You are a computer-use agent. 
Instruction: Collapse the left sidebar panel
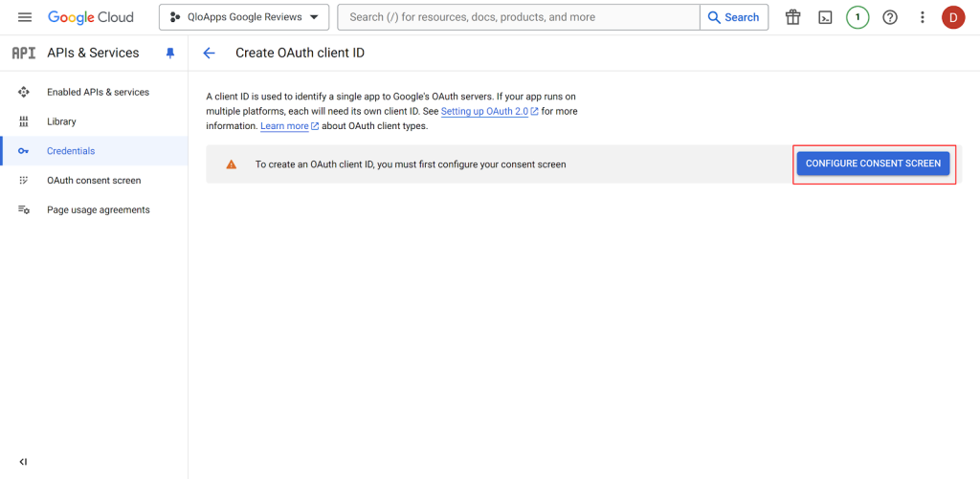tap(24, 462)
